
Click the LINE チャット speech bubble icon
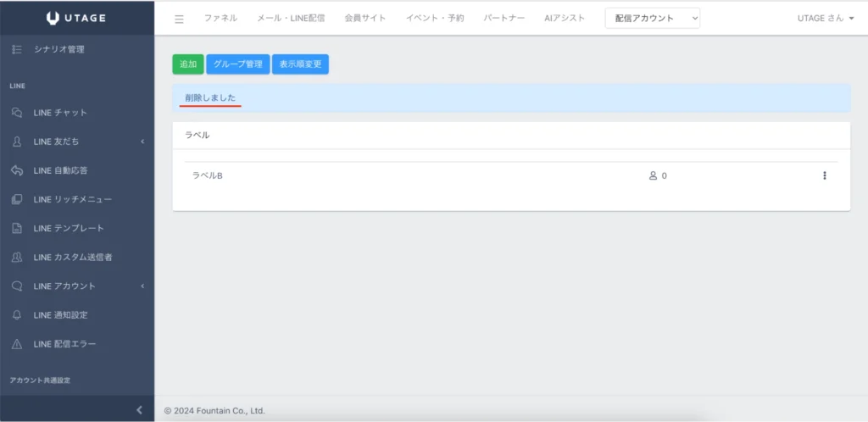(x=17, y=113)
